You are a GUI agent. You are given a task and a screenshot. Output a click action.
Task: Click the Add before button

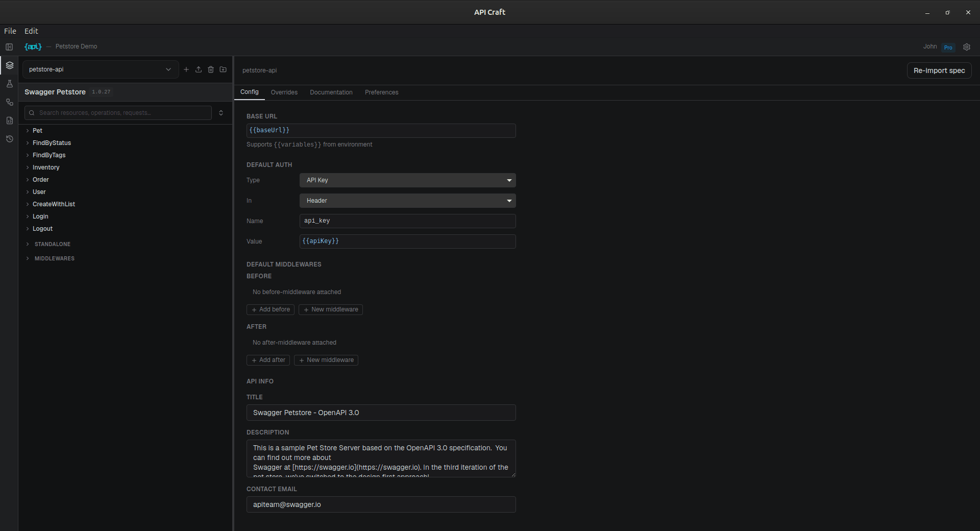(x=271, y=309)
